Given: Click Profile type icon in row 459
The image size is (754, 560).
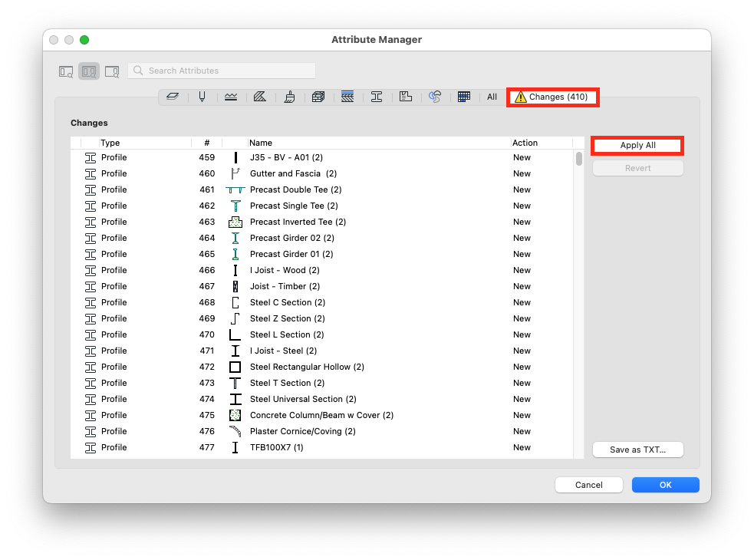Looking at the screenshot, I should pyautogui.click(x=91, y=157).
